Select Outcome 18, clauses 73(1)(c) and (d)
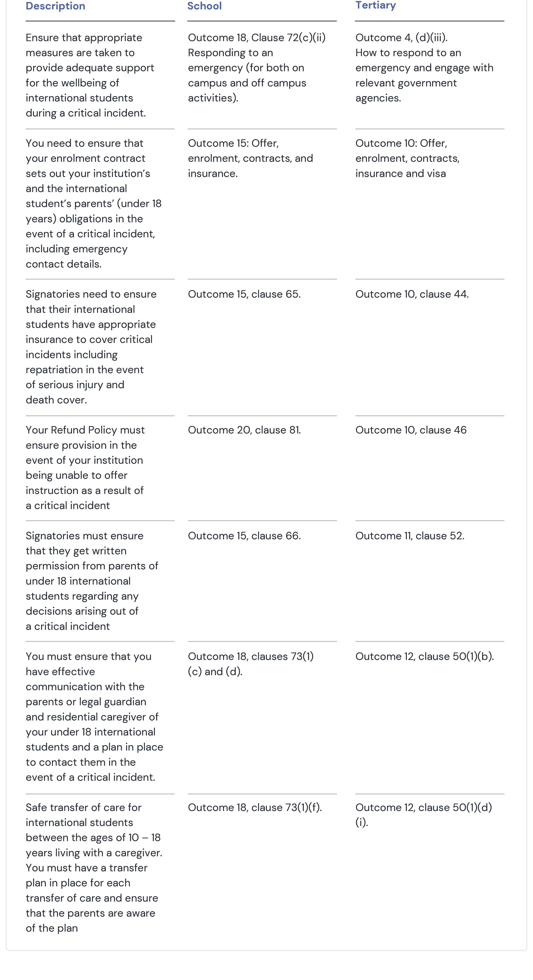Screen dimensions: 533x980 (251, 664)
